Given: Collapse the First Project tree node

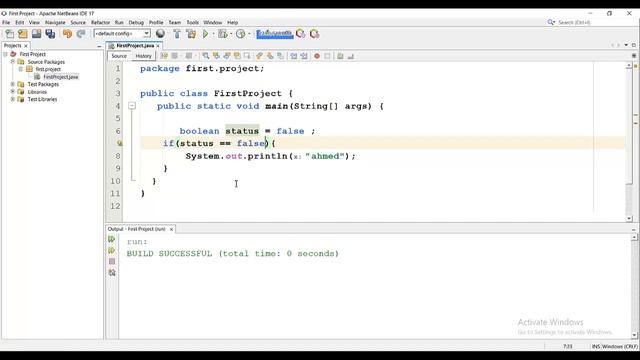Looking at the screenshot, I should pos(5,54).
